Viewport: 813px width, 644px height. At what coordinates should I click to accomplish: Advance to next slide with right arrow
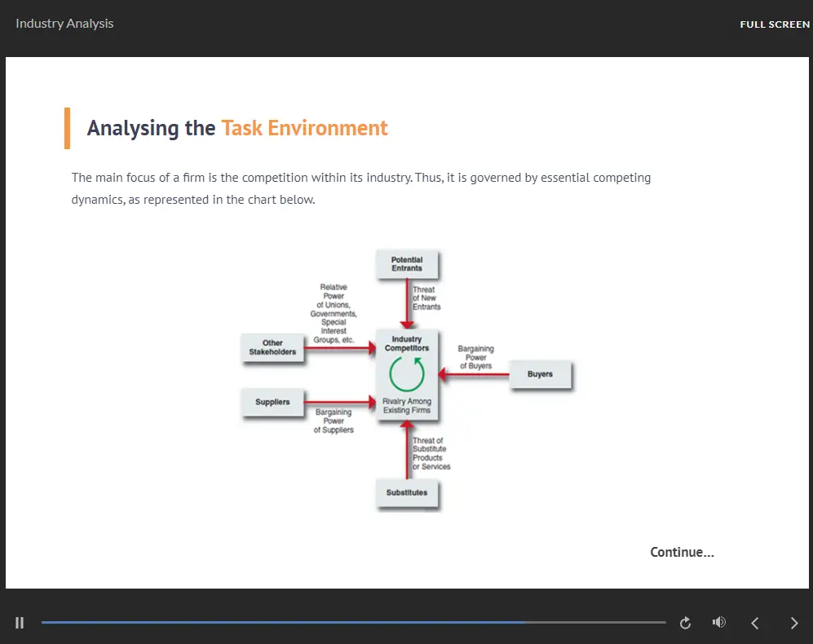click(794, 623)
